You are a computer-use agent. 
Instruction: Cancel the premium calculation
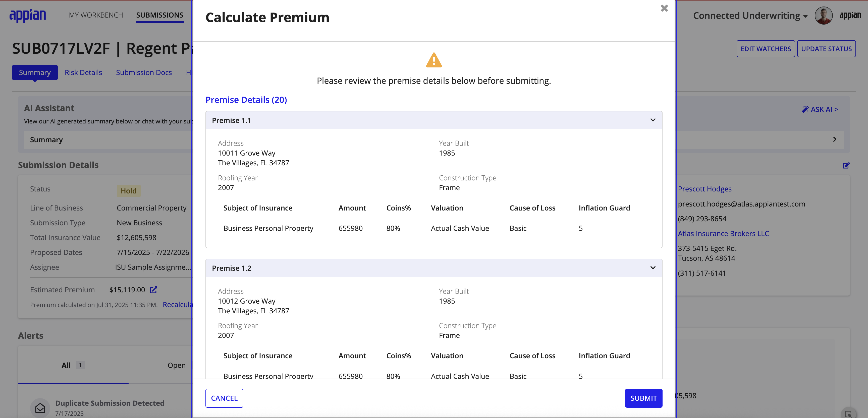coord(224,398)
